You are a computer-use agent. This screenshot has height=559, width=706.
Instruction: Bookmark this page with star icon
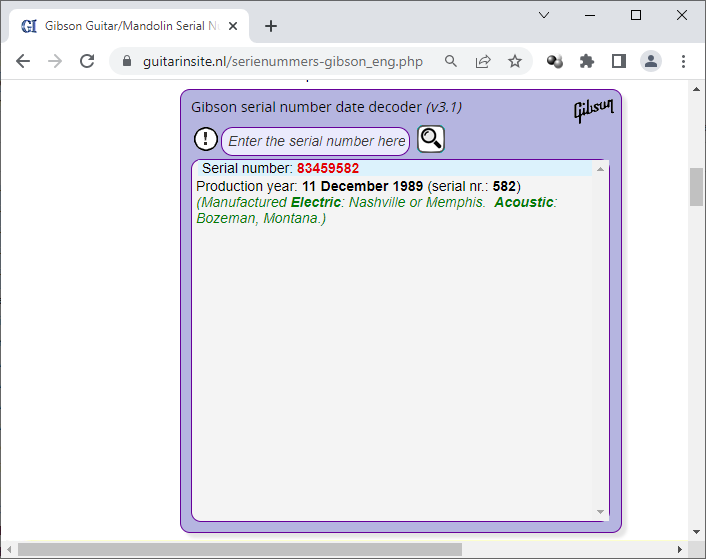pos(515,61)
